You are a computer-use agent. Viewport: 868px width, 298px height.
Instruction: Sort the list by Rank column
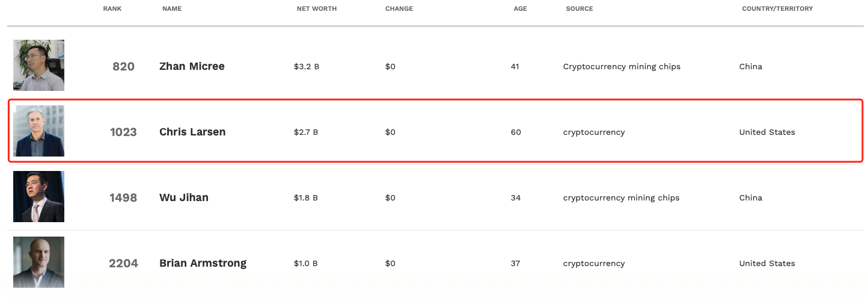(x=112, y=9)
